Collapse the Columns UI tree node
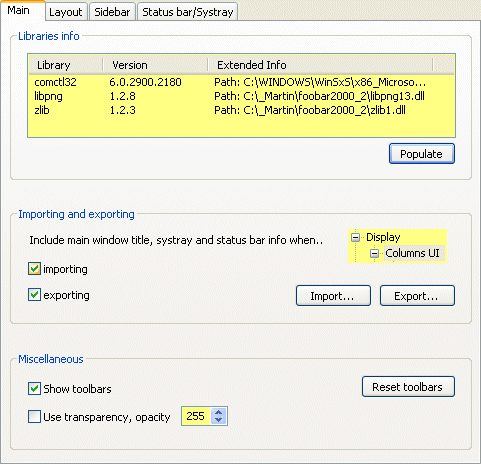 (x=374, y=254)
